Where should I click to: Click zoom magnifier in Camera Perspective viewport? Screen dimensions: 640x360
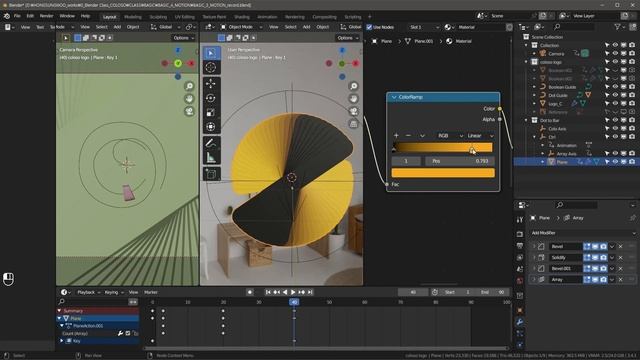pos(189,86)
